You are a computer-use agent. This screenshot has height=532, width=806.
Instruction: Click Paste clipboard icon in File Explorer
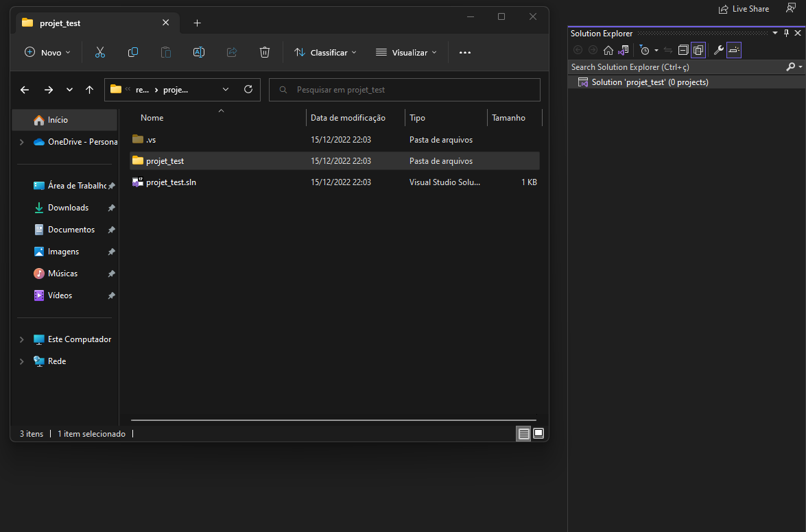click(x=165, y=52)
